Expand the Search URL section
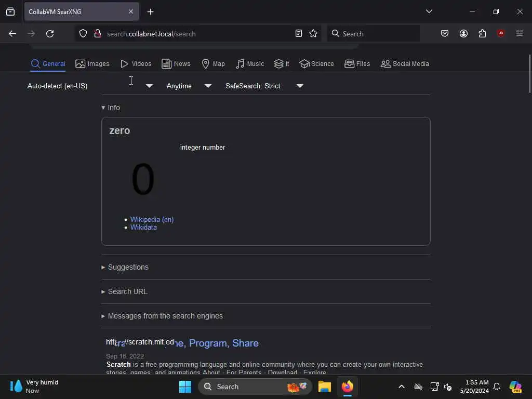Viewport: 532px width, 399px height. [124, 291]
